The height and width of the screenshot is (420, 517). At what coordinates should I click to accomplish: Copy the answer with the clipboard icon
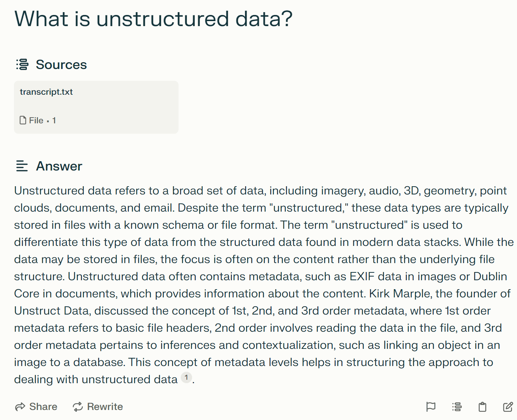point(482,407)
